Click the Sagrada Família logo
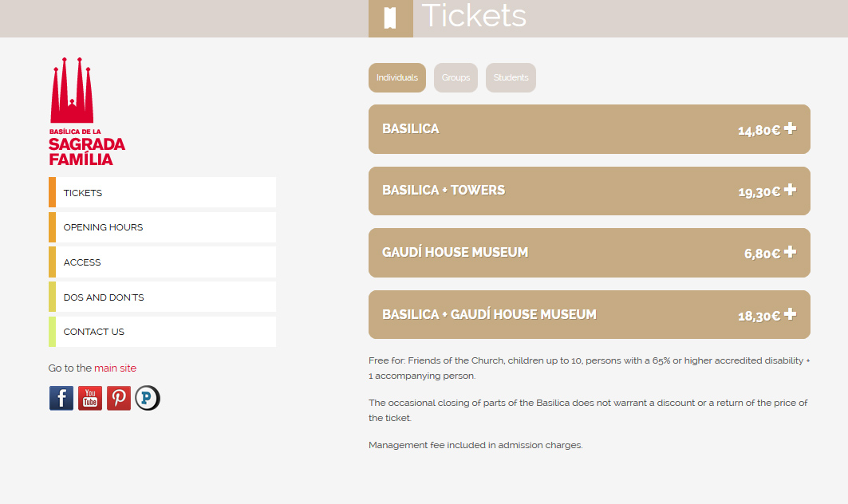848x504 pixels. 86,112
